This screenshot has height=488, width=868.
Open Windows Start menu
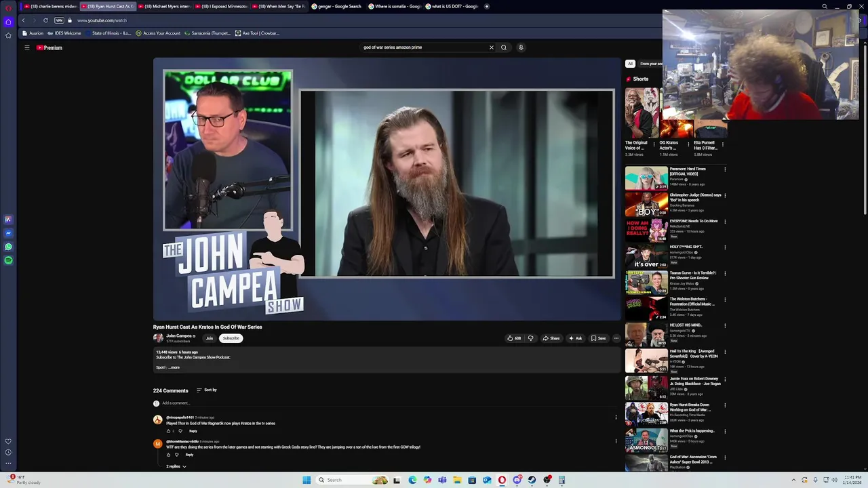[x=307, y=480]
